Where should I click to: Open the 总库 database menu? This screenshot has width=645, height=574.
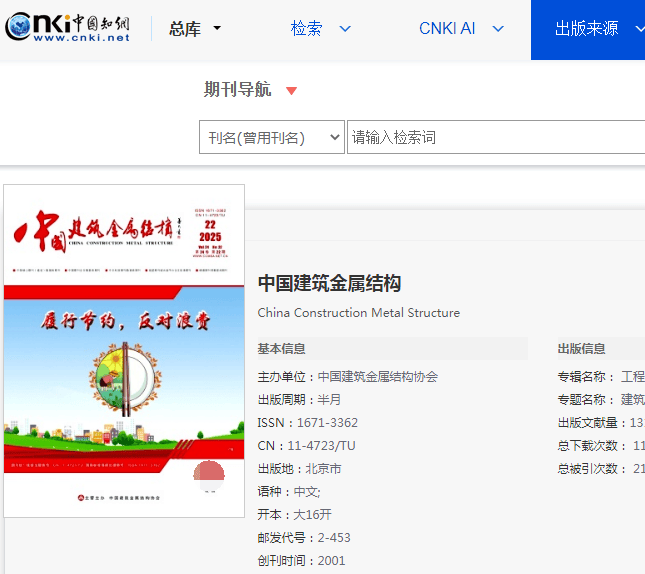point(185,29)
